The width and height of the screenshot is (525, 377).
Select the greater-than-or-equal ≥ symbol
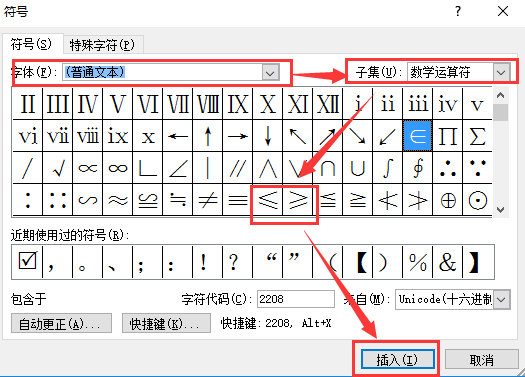[x=298, y=200]
